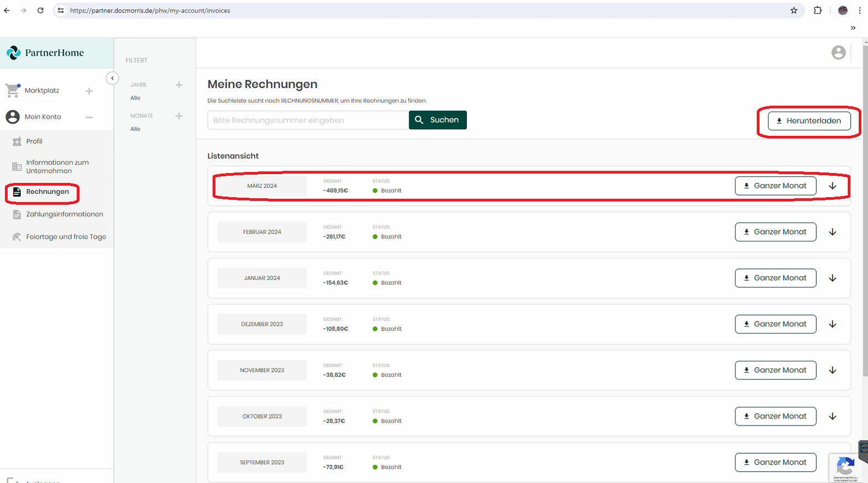
Task: Expand the MONATE filter
Action: pyautogui.click(x=179, y=116)
